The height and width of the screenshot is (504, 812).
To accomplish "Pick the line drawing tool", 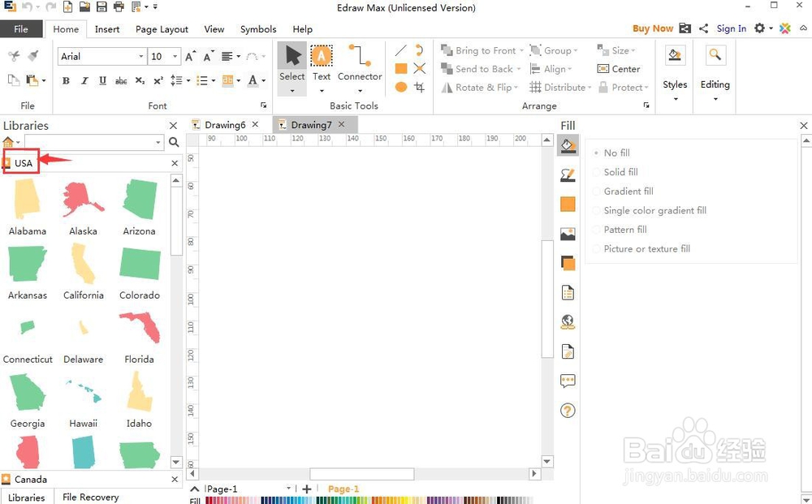I will [400, 50].
